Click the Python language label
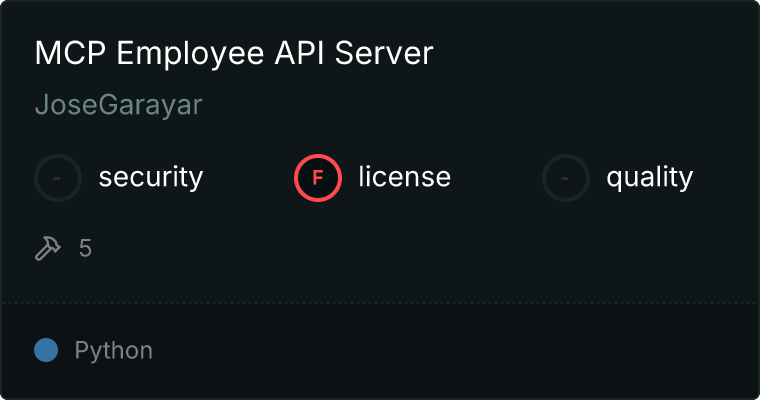This screenshot has height=400, width=760. (x=113, y=351)
